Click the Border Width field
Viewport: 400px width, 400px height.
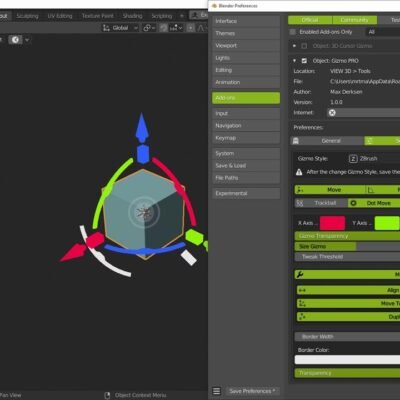[347, 337]
